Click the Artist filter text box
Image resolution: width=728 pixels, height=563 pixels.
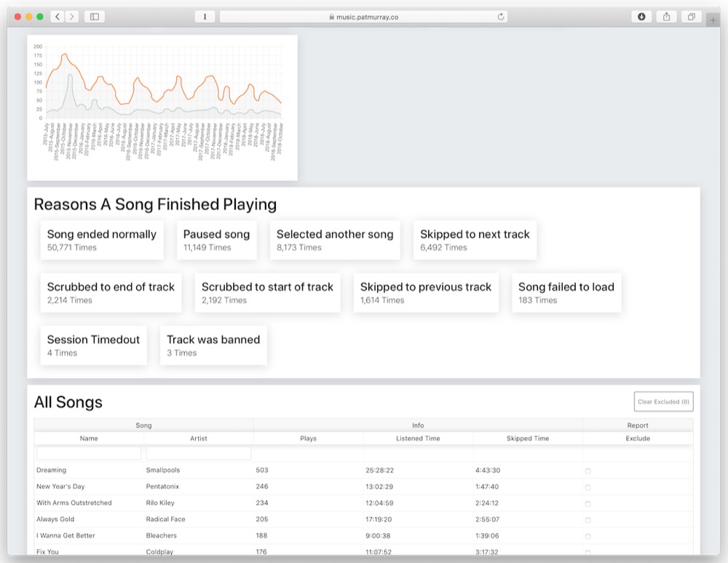199,454
